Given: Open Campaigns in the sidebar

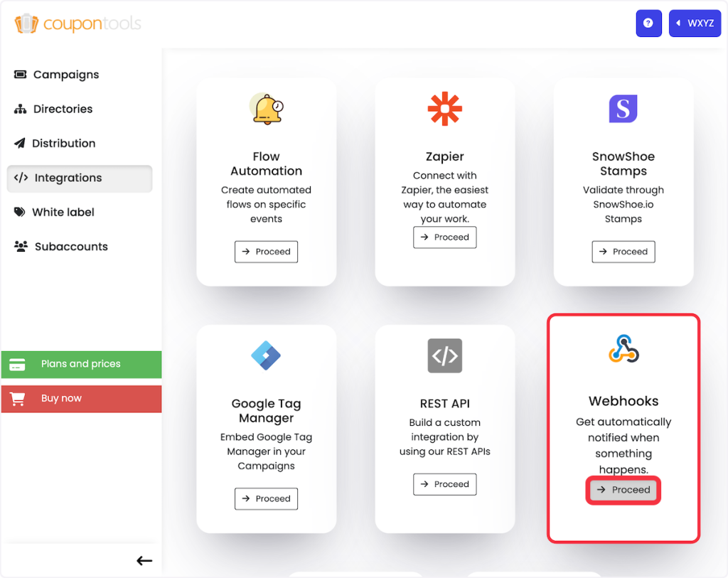Looking at the screenshot, I should click(x=65, y=75).
